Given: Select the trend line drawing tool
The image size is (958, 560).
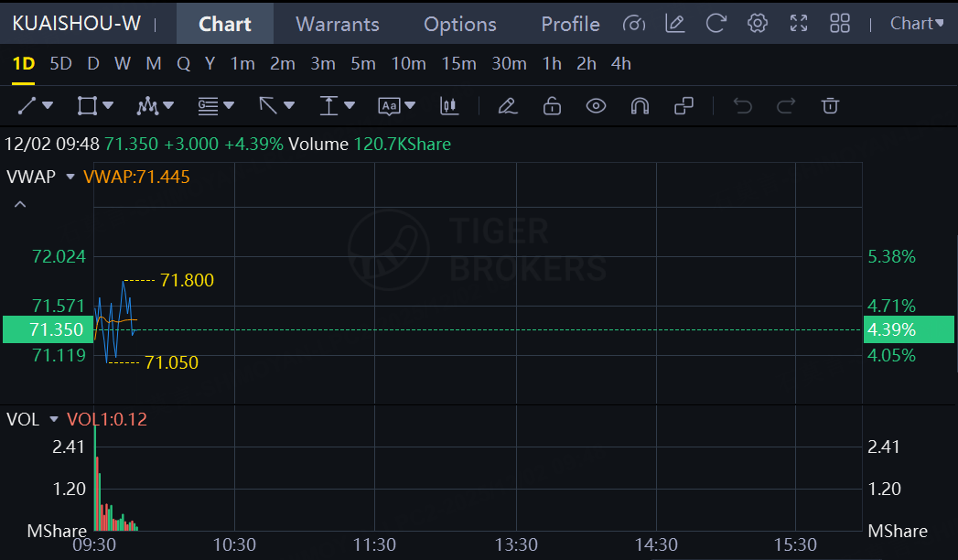Looking at the screenshot, I should tap(27, 106).
